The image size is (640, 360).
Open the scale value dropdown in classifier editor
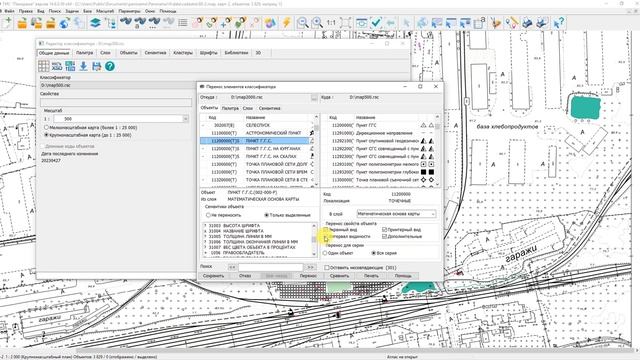pyautogui.click(x=186, y=119)
